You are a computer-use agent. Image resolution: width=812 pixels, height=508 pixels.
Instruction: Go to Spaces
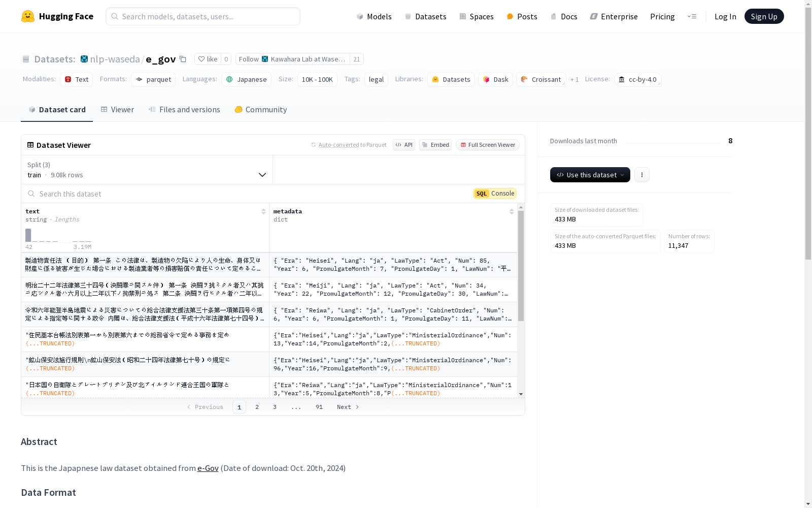[x=476, y=16]
